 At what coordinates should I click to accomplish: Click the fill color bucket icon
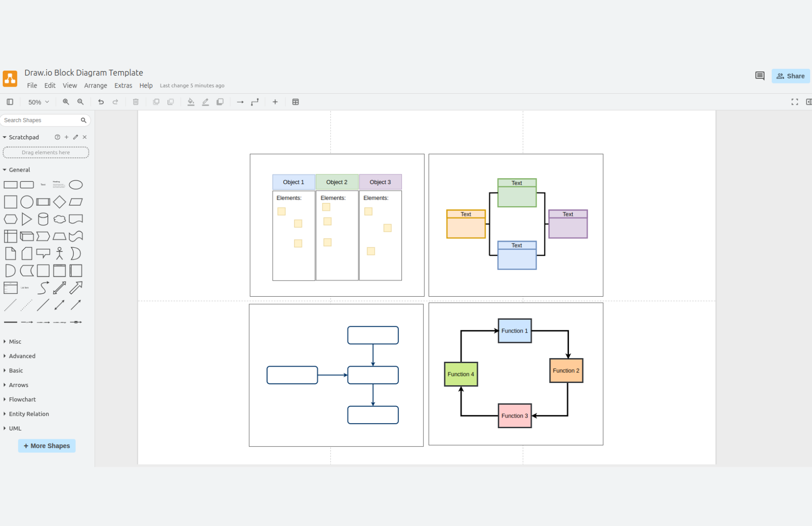191,102
